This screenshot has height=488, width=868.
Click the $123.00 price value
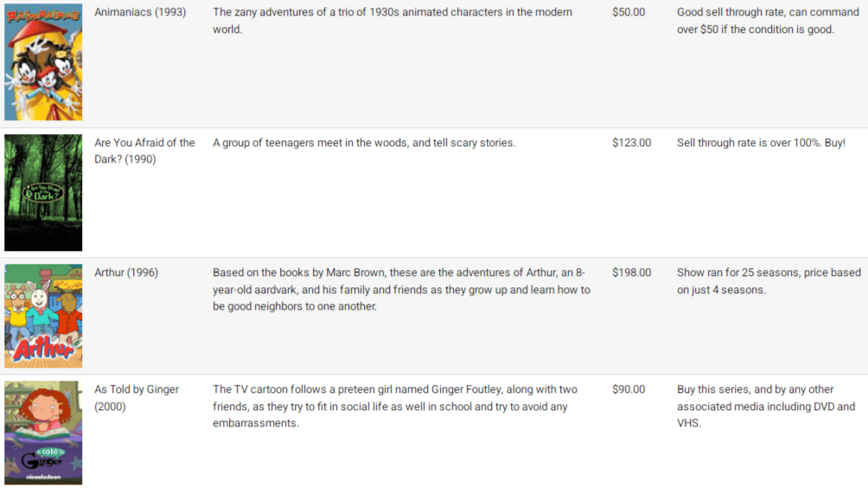[x=632, y=143]
